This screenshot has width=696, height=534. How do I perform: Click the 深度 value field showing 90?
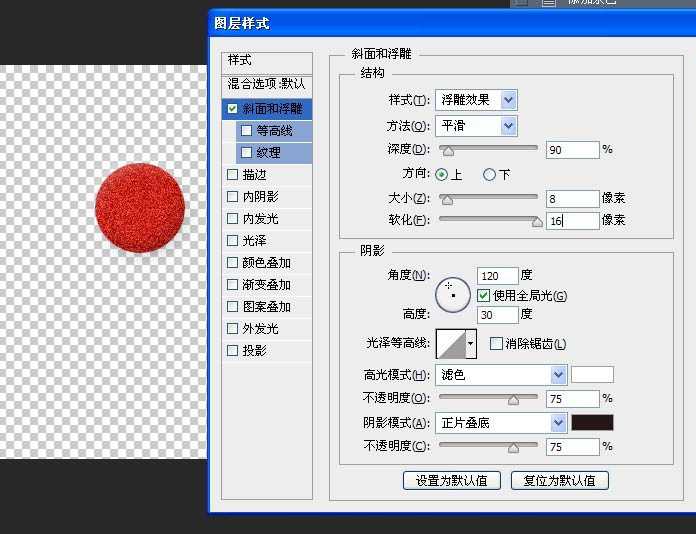tap(573, 150)
